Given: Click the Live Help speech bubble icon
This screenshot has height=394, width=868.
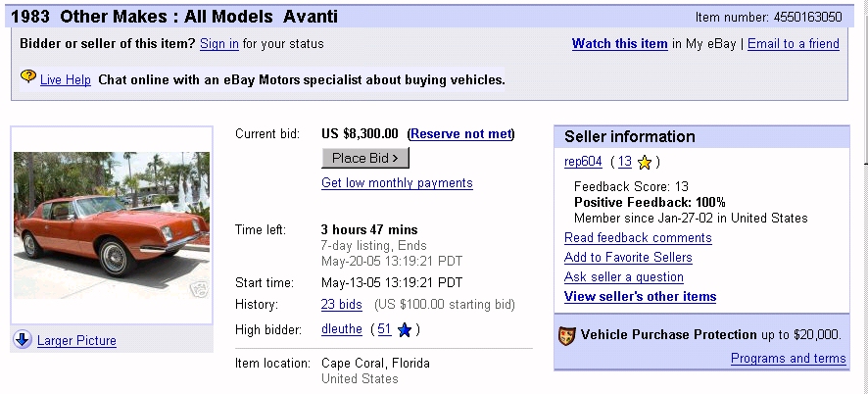Looking at the screenshot, I should click(28, 77).
